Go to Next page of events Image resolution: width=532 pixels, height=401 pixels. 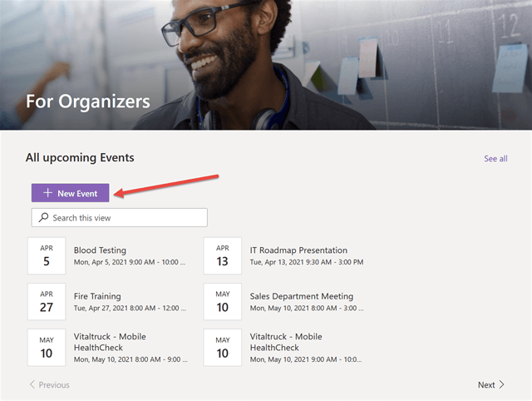click(x=487, y=385)
